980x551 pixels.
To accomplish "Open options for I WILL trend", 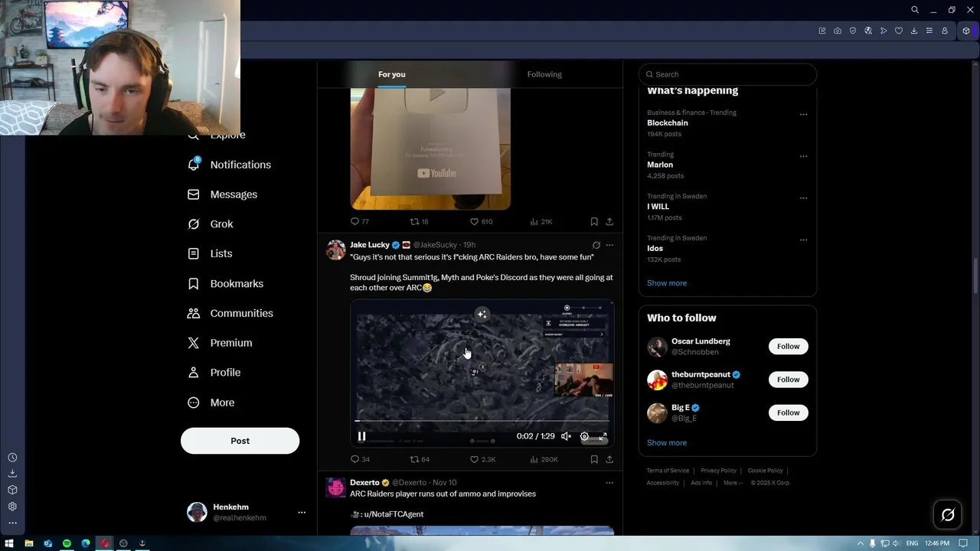I will [803, 197].
